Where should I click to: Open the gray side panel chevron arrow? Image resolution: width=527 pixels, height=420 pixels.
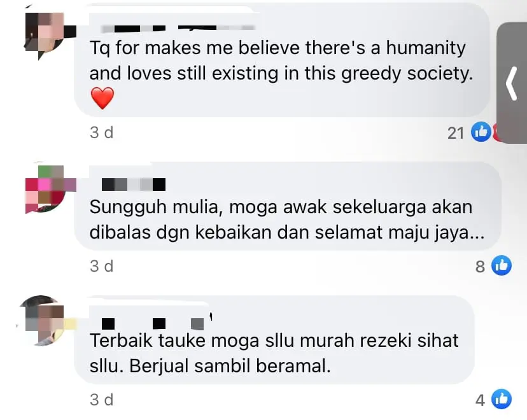coord(512,83)
